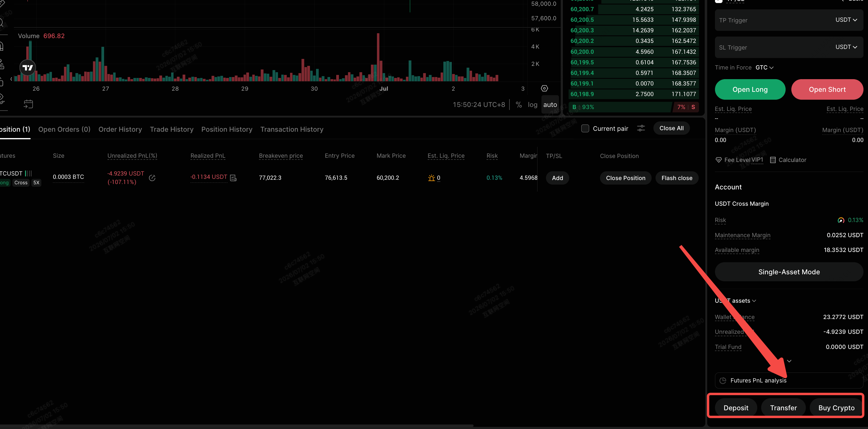868x429 pixels.
Task: Click the Deposit button
Action: pos(736,408)
